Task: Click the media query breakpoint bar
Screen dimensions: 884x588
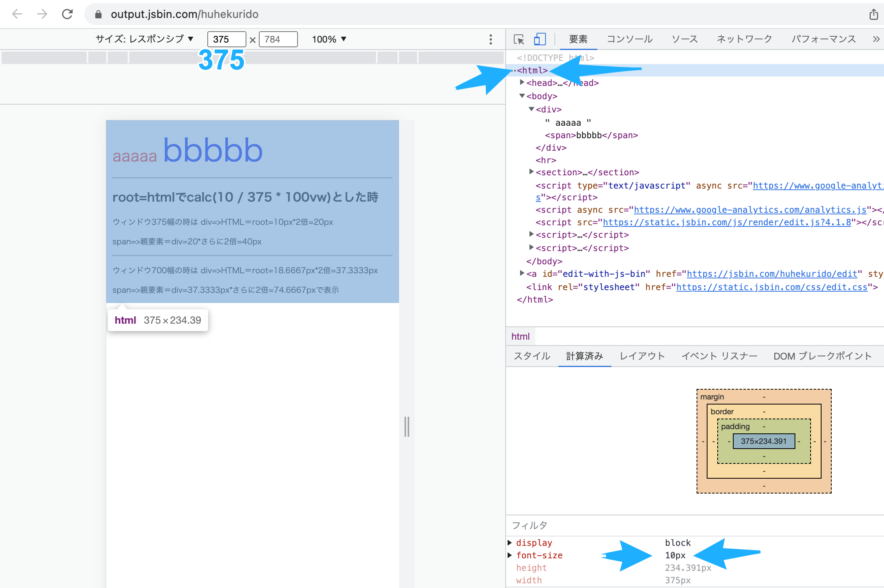Action: (x=252, y=57)
